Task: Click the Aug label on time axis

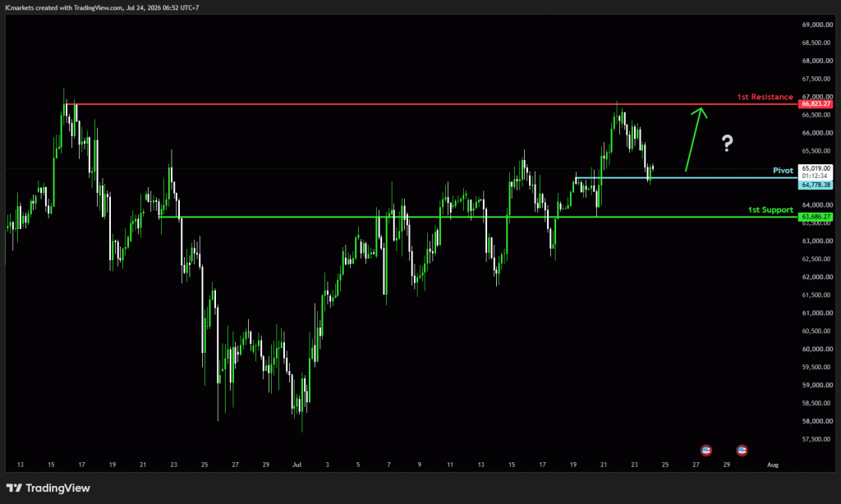Action: click(772, 465)
